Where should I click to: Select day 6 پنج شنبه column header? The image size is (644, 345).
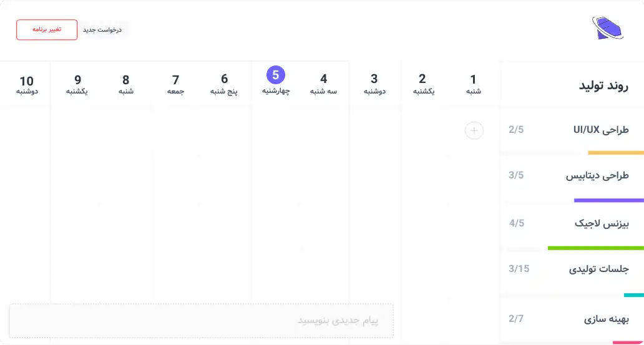coord(224,84)
